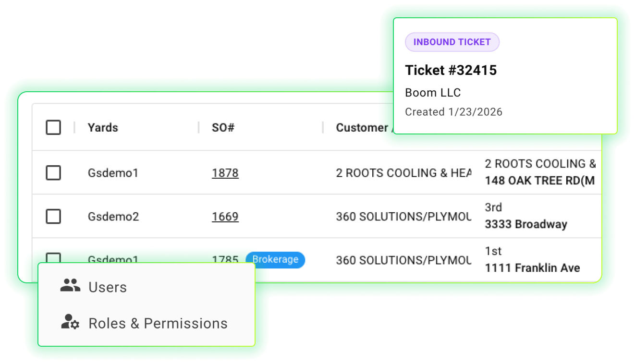The width and height of the screenshot is (635, 364).
Task: Open sales order 1669 link
Action: (x=225, y=217)
